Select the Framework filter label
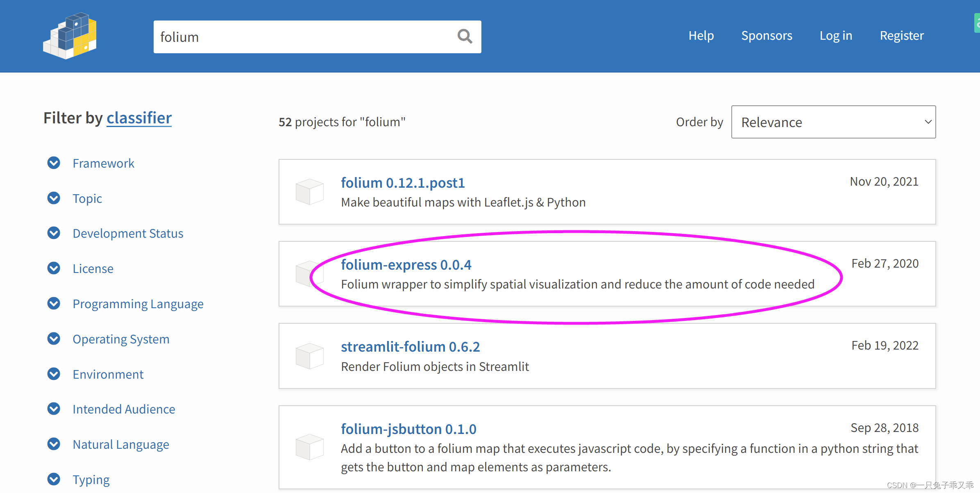 103,163
